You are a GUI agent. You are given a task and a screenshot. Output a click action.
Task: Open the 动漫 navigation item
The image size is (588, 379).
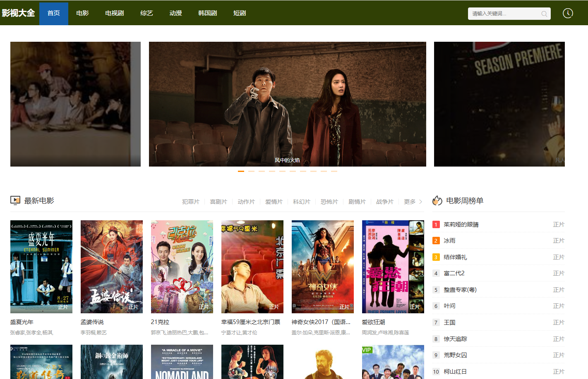point(175,13)
